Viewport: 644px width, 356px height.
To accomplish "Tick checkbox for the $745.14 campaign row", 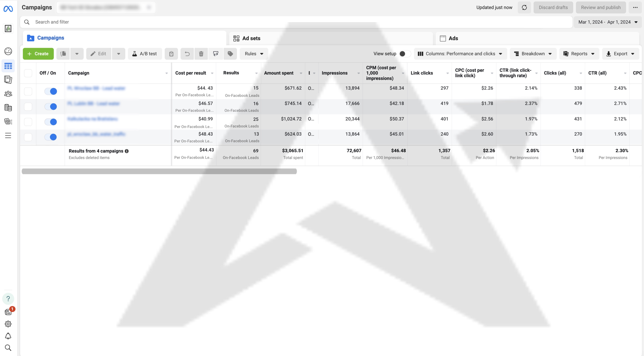I will [28, 107].
